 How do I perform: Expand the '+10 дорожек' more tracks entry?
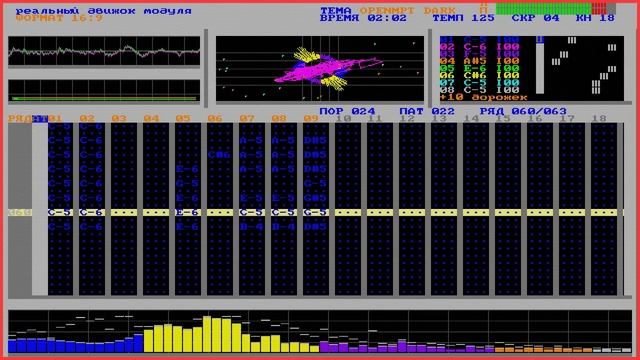click(483, 98)
